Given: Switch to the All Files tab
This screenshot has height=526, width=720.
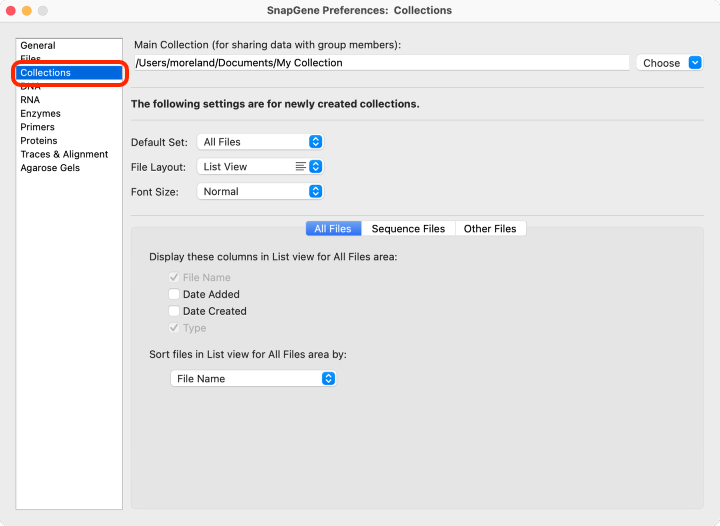Looking at the screenshot, I should pos(333,229).
